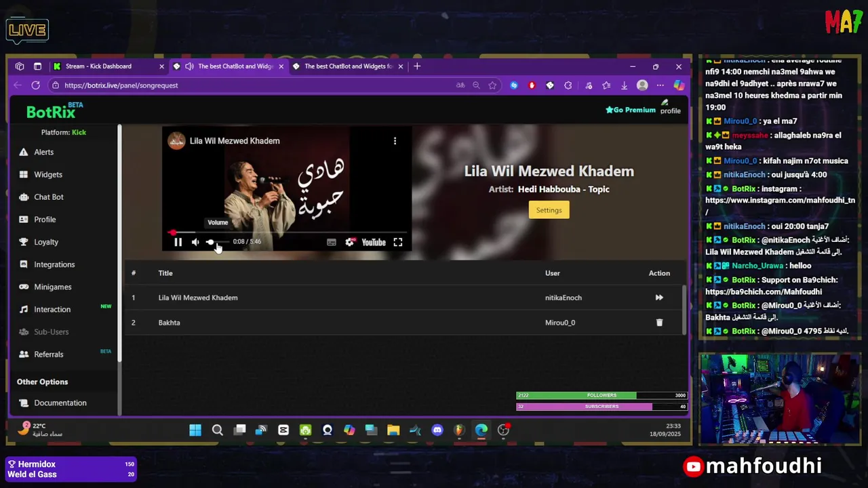The image size is (868, 488).
Task: Mute the video with the speaker icon
Action: pyautogui.click(x=195, y=242)
